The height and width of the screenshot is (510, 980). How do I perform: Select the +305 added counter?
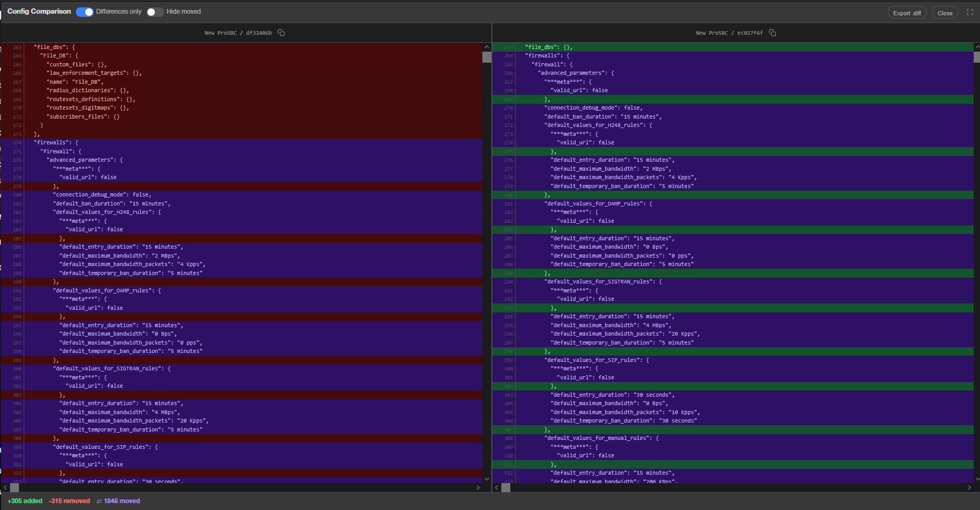click(x=25, y=501)
